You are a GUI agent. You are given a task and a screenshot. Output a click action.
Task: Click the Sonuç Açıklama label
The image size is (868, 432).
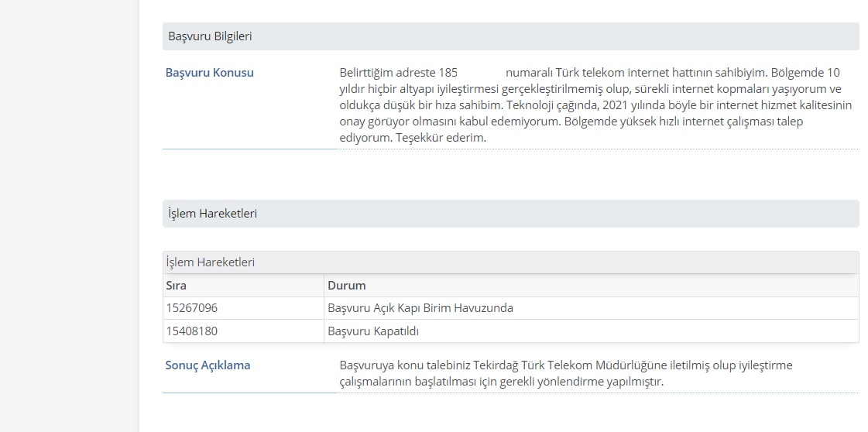point(208,365)
